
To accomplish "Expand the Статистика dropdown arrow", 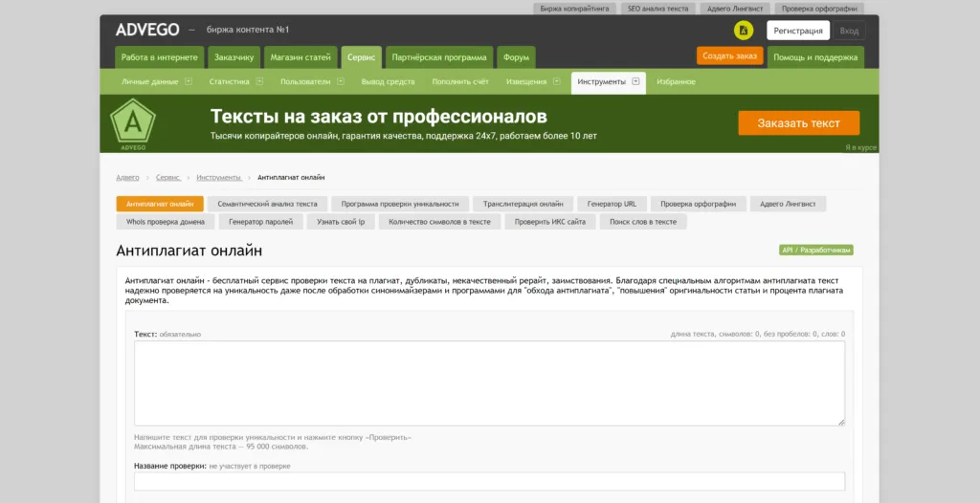I will (x=259, y=81).
